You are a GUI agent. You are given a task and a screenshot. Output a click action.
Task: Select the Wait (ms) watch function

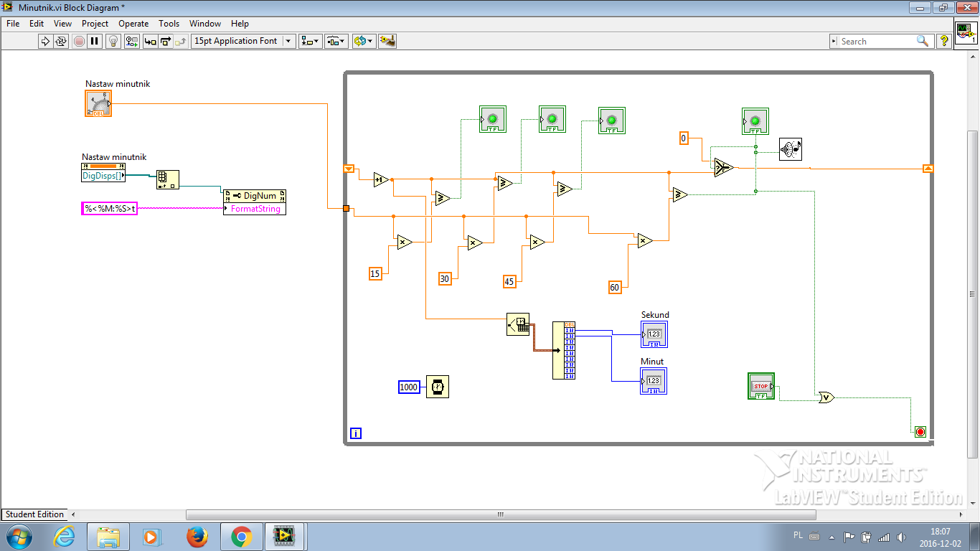click(x=437, y=387)
